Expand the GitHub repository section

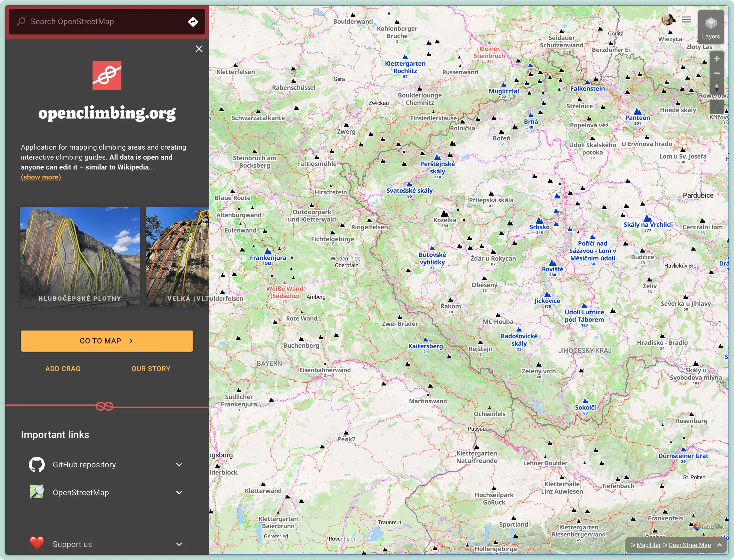coord(179,464)
